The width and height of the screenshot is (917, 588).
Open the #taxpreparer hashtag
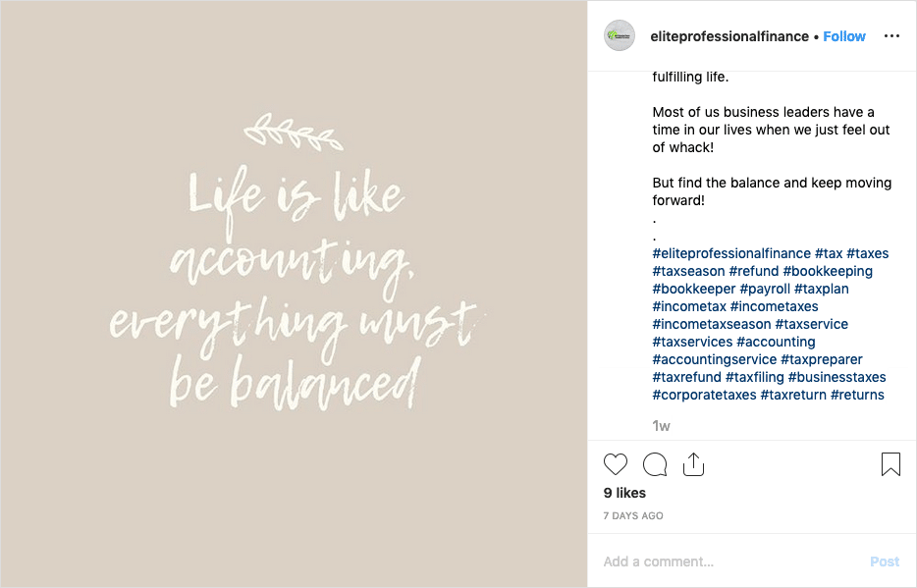pyautogui.click(x=822, y=359)
